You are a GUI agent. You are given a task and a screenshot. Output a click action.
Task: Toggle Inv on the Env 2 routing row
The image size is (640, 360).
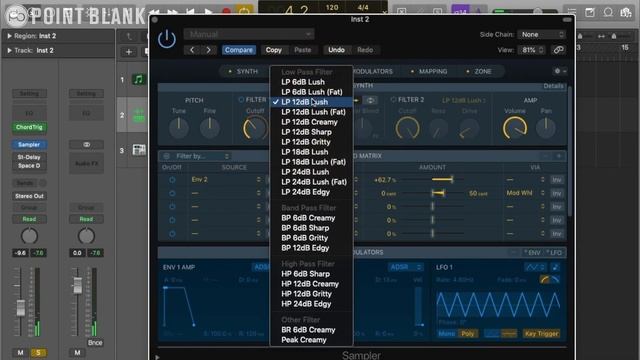point(557,180)
